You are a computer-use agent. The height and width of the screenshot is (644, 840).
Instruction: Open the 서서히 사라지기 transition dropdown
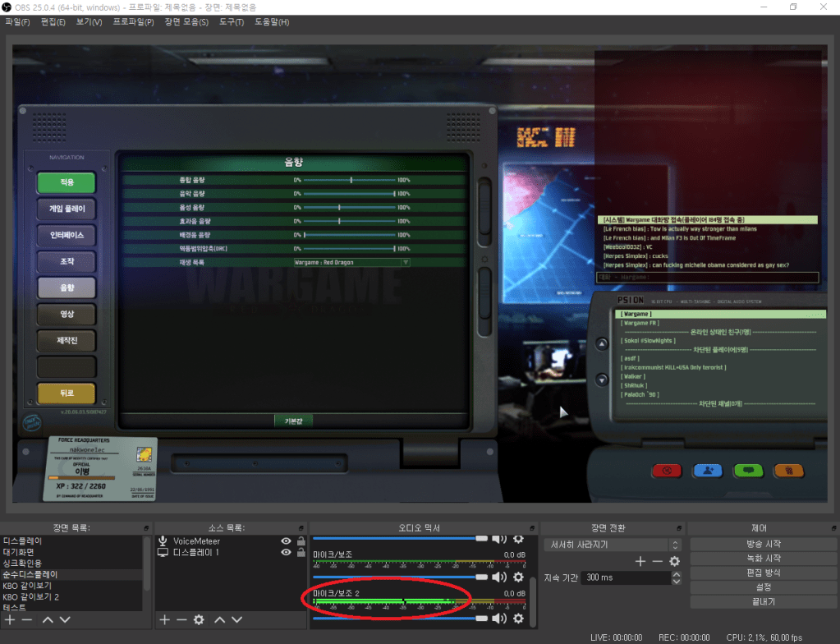click(613, 545)
